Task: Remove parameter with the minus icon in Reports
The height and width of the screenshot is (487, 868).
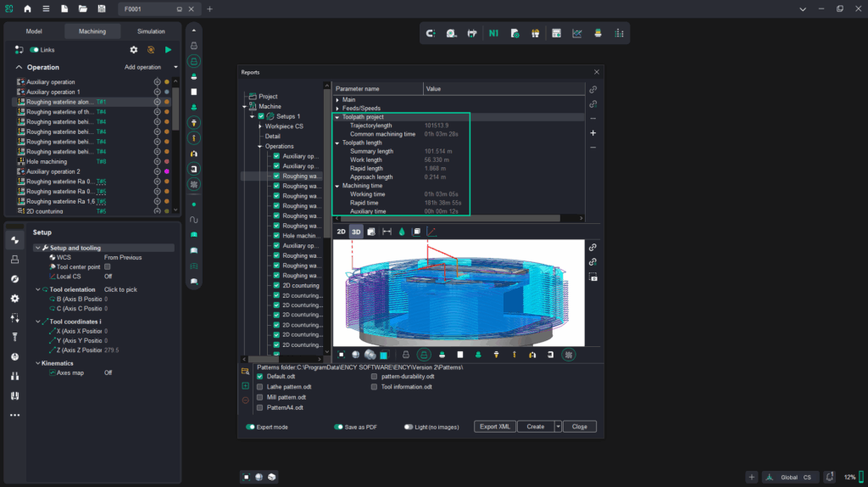Action: pyautogui.click(x=593, y=148)
